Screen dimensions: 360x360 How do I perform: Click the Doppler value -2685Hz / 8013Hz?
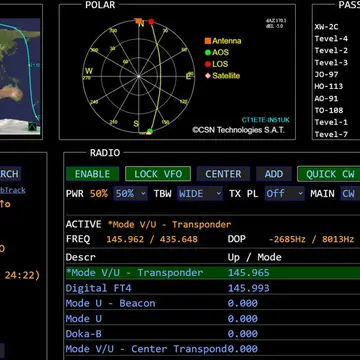(311, 239)
